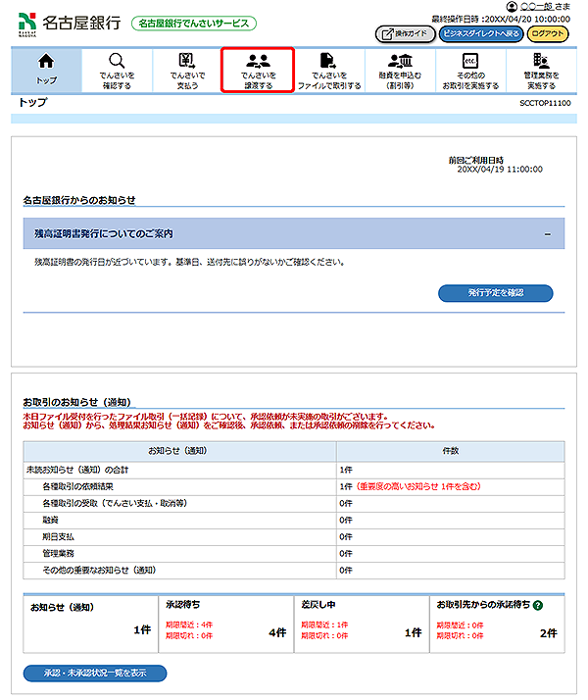The image size is (588, 700).
Task: Select the 差戻し中 summary panel
Action: (x=361, y=623)
